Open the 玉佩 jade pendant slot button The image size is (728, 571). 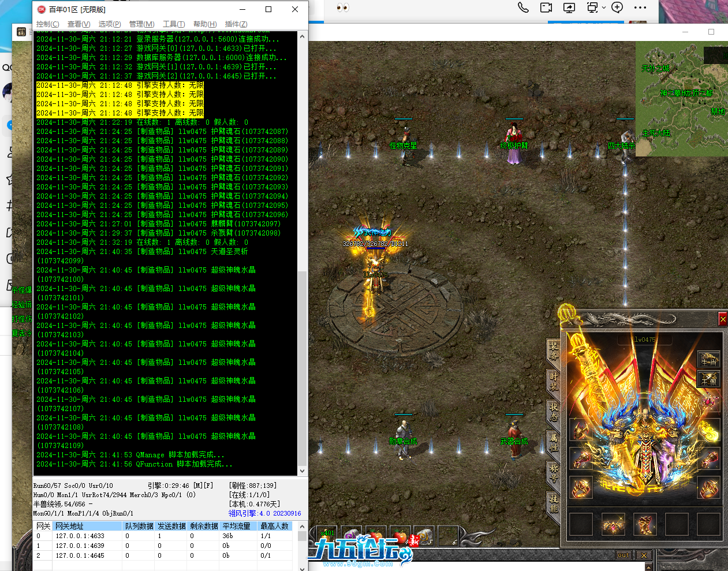click(x=709, y=379)
